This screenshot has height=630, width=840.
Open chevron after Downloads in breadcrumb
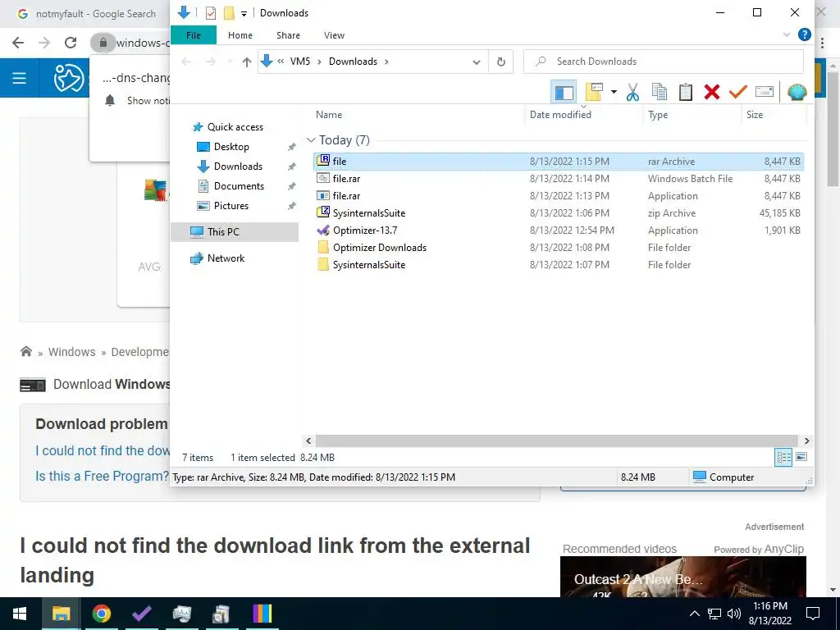[x=386, y=62]
